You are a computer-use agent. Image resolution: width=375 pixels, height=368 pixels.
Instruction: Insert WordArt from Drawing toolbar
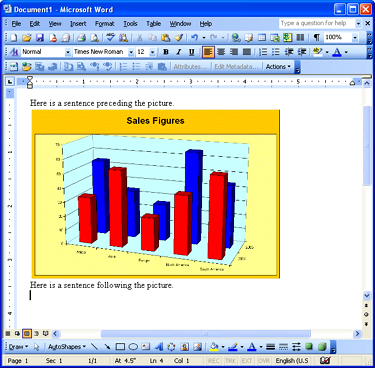click(x=159, y=347)
